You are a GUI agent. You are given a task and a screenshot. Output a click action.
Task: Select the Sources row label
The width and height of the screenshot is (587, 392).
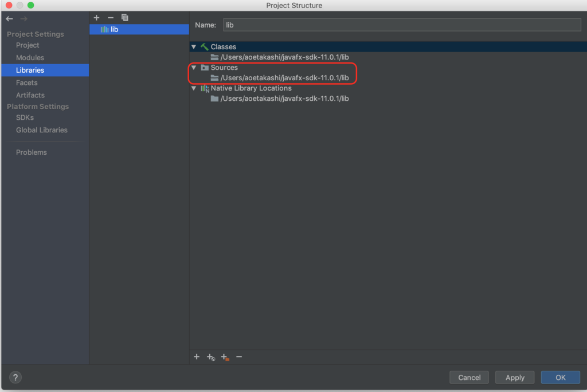pos(224,68)
